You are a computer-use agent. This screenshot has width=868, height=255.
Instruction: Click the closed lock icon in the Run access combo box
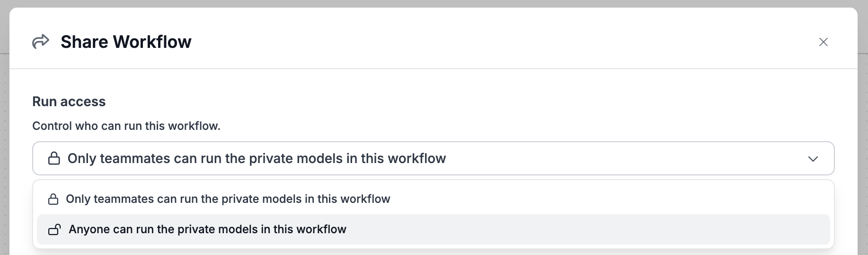click(x=54, y=158)
